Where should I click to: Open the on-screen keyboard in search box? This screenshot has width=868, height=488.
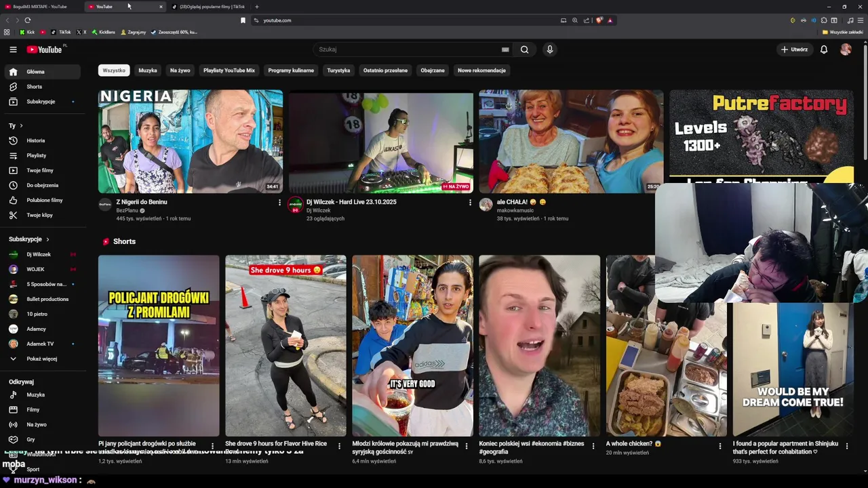505,49
